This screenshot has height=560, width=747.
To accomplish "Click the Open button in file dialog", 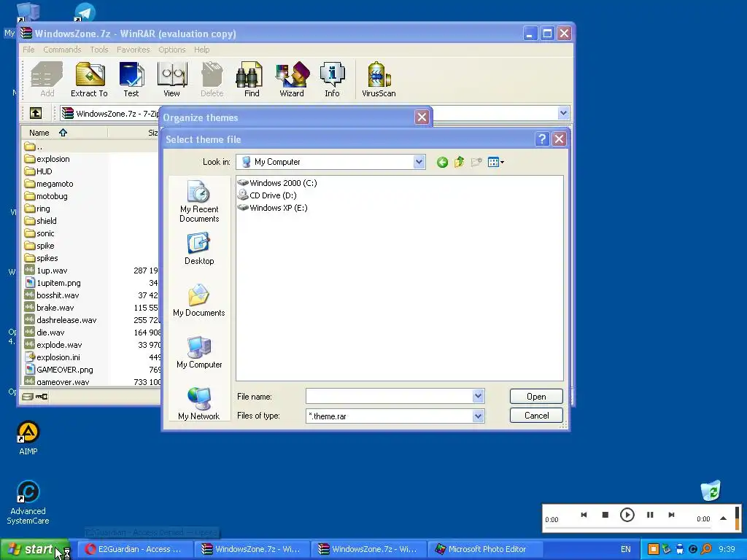I will click(x=536, y=396).
